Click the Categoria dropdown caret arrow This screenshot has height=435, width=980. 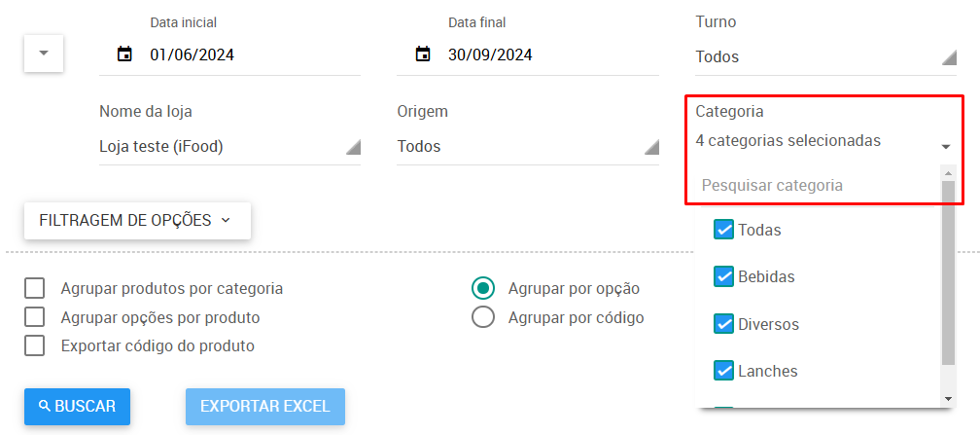pyautogui.click(x=946, y=147)
